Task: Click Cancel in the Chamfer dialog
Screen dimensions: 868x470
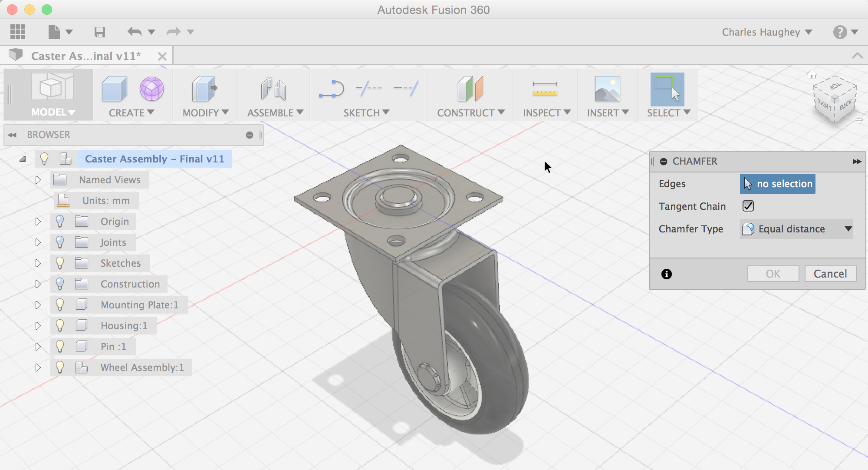Action: click(830, 274)
